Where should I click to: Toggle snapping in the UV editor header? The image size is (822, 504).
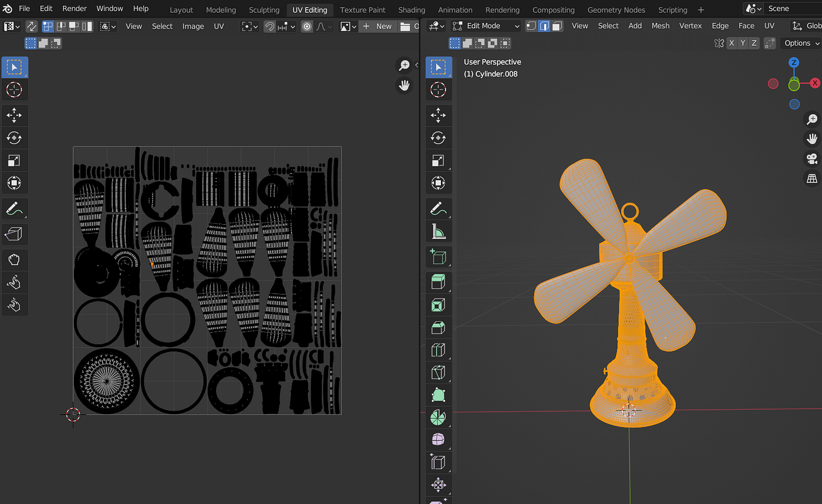(269, 26)
